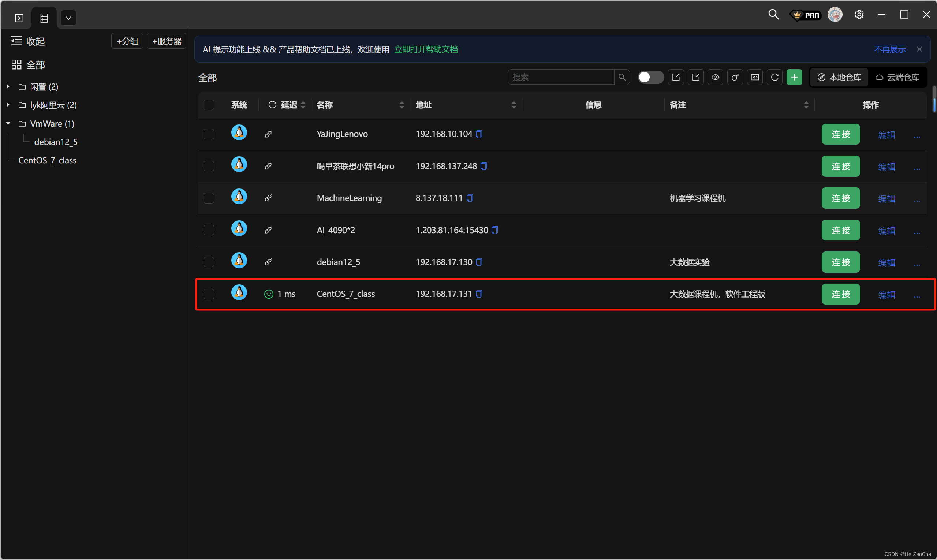Click the import icon in list toolbar

(x=695, y=77)
